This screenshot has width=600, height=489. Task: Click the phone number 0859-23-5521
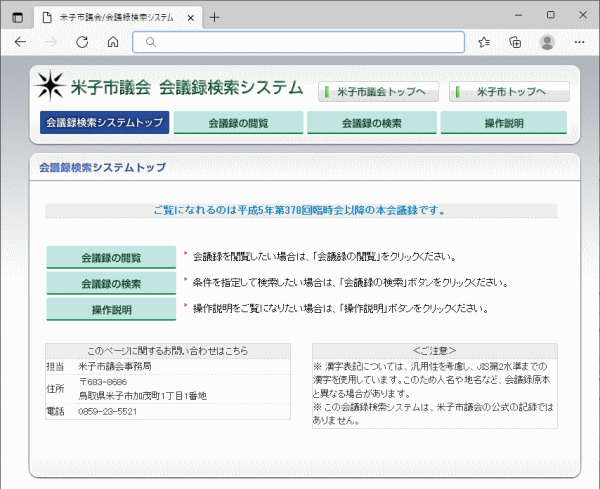coord(108,412)
